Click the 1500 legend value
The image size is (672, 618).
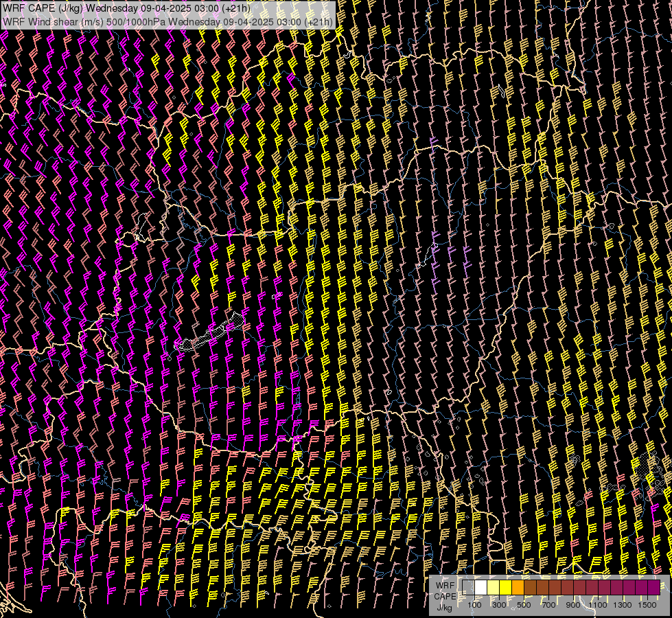click(647, 605)
